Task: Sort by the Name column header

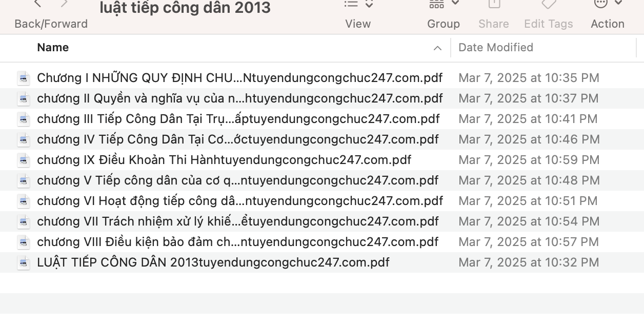Action: point(53,48)
